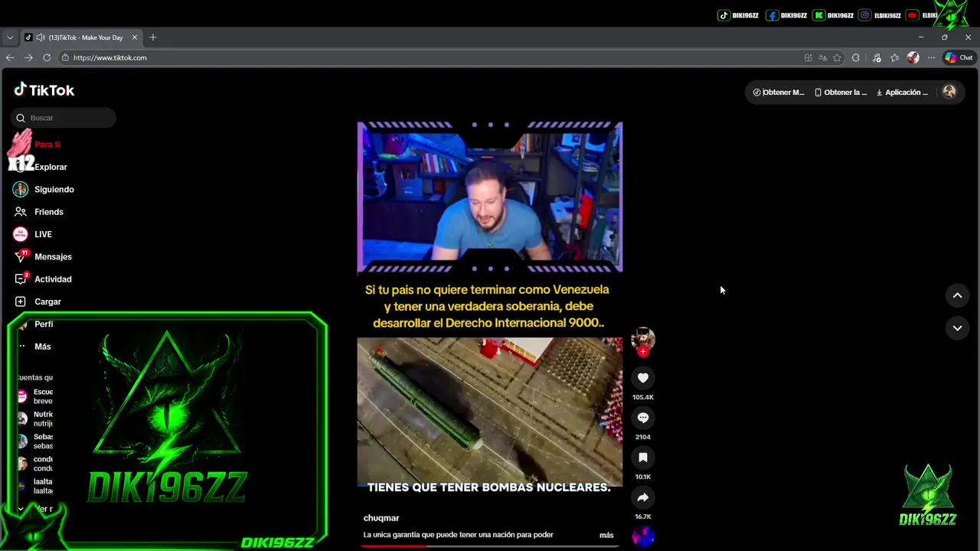Open Explorar in the sidebar
This screenshot has width=980, height=551.
[51, 167]
